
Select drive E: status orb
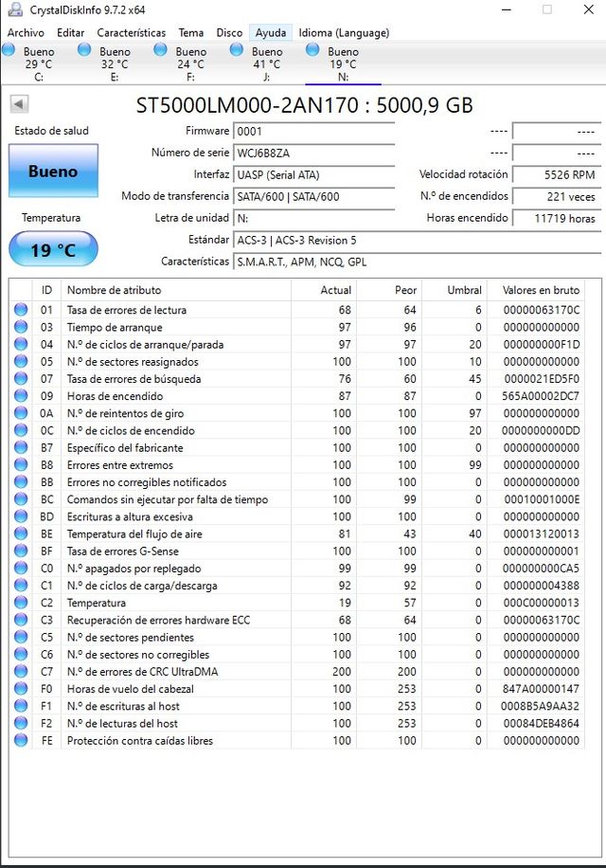(x=84, y=49)
